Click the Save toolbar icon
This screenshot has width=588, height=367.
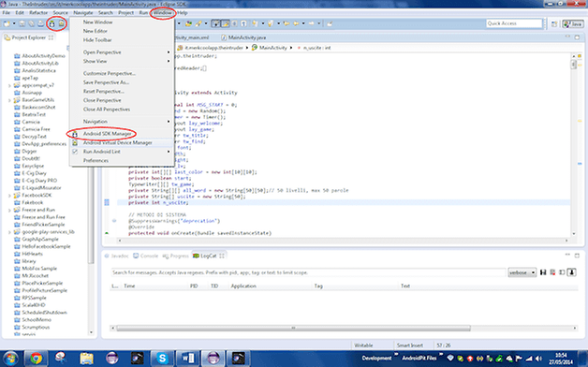[22, 24]
